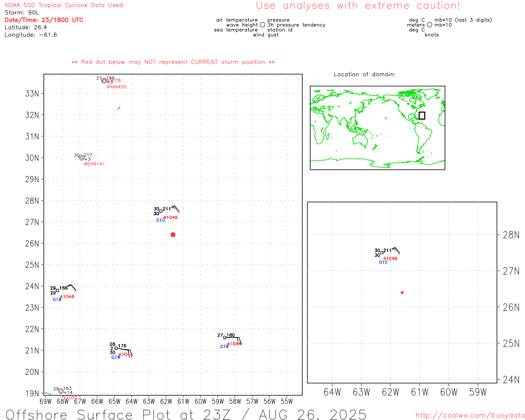
Task: Click legend circle between wave height and pressure tendency
Action: tap(262, 25)
